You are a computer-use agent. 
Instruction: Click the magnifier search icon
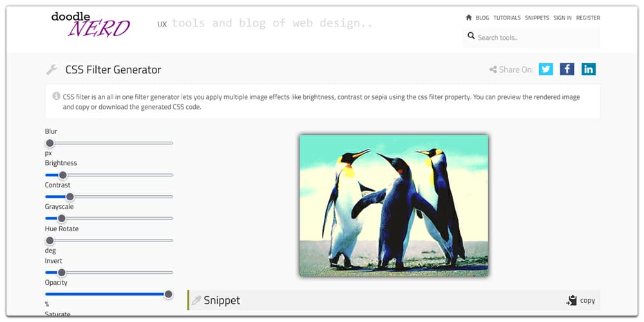pos(471,36)
